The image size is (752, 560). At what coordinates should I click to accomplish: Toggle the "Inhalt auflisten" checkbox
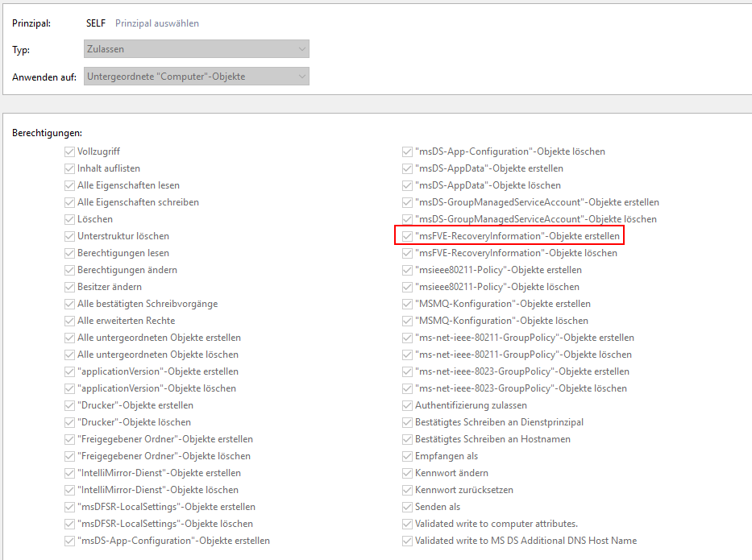[69, 168]
